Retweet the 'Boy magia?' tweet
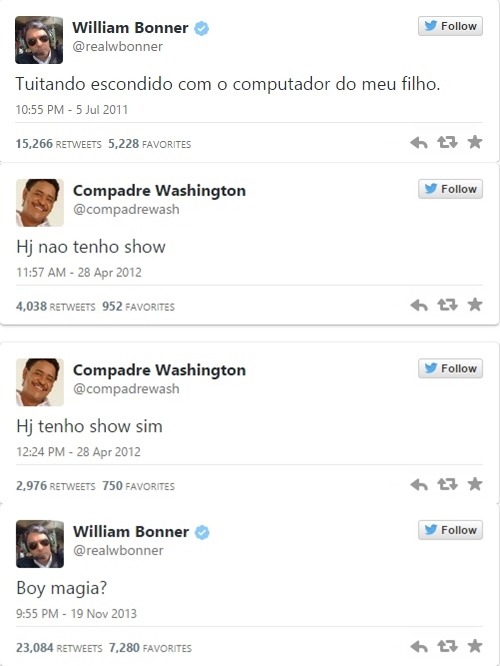Image resolution: width=500 pixels, height=666 pixels. (447, 646)
